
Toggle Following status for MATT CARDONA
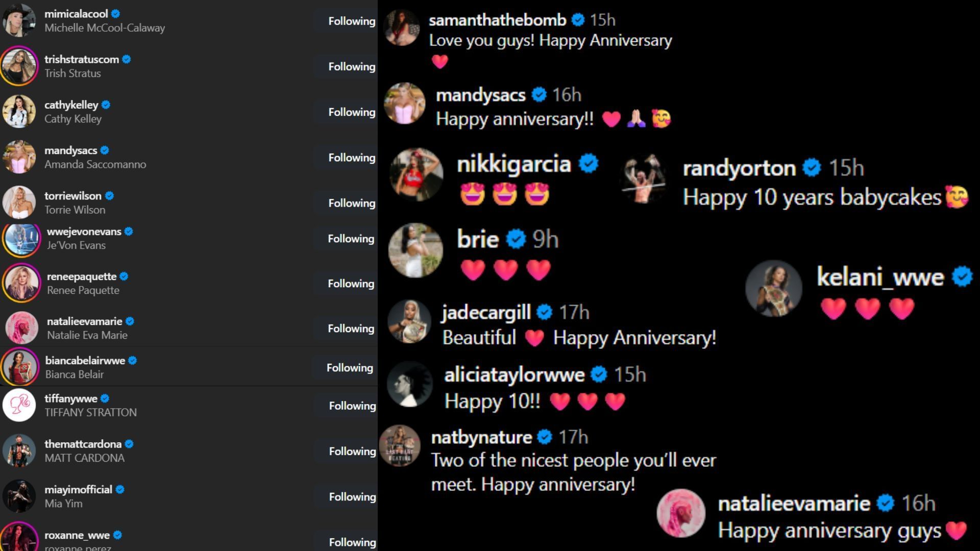click(x=352, y=451)
